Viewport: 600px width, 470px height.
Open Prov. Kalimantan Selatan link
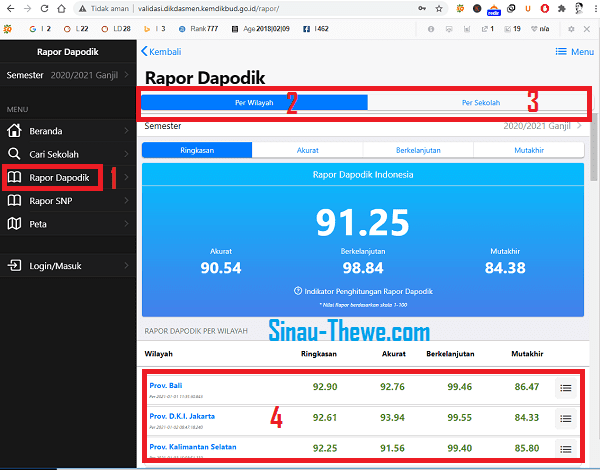tap(193, 447)
